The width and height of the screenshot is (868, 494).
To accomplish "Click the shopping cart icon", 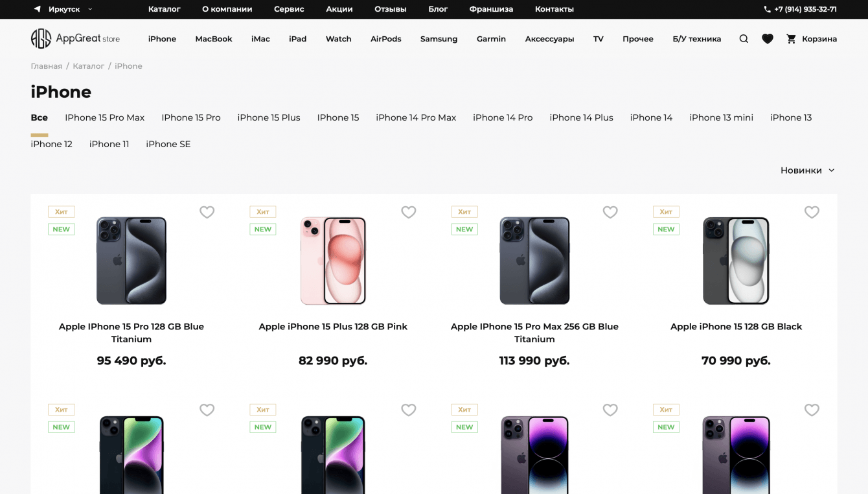I will (791, 39).
